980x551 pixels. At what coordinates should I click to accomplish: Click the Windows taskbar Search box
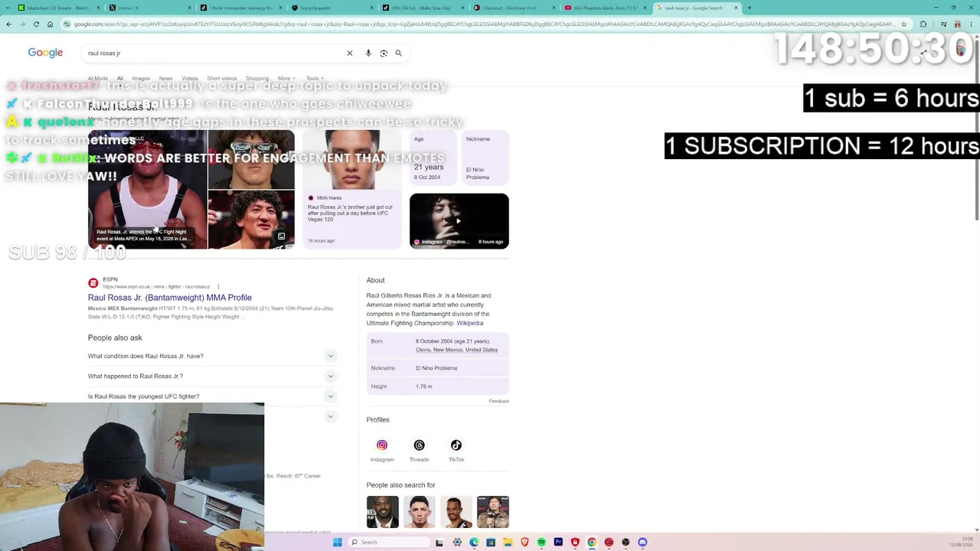(x=387, y=543)
